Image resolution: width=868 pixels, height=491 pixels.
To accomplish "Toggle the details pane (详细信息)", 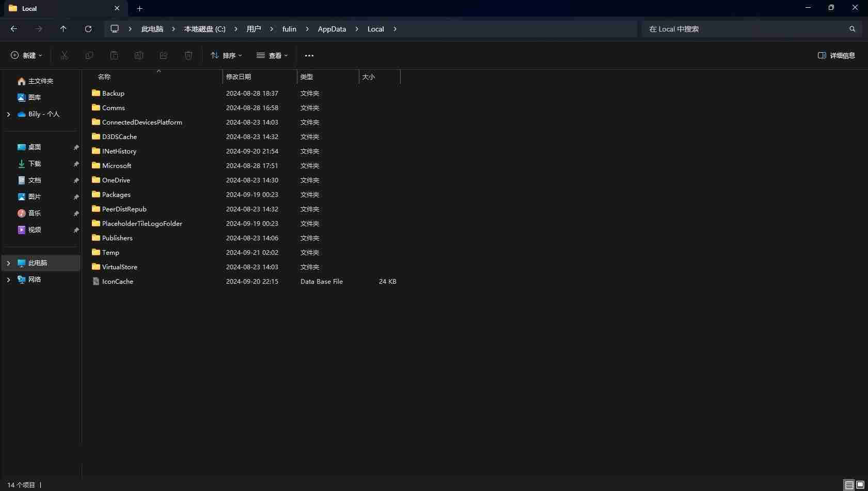I will [x=837, y=55].
